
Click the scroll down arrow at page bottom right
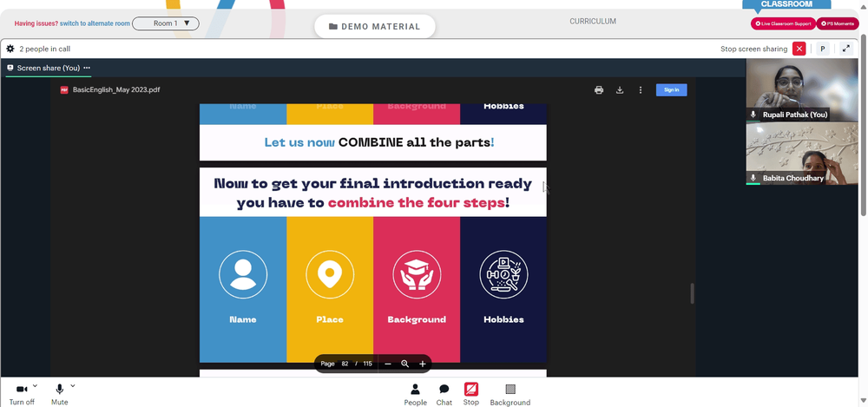pos(864,400)
